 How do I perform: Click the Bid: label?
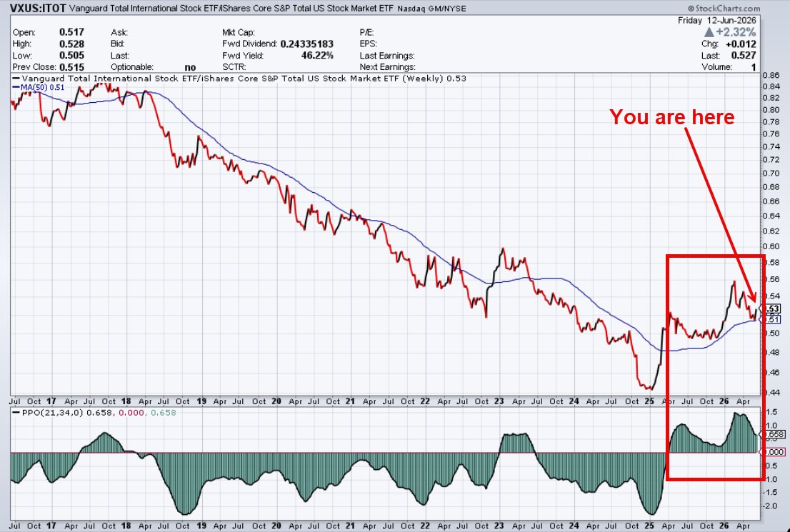(118, 44)
